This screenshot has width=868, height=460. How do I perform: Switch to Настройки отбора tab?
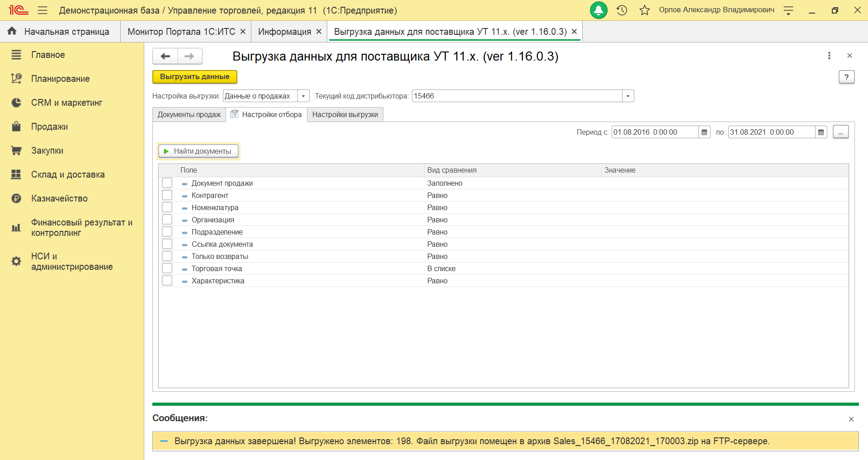point(266,115)
